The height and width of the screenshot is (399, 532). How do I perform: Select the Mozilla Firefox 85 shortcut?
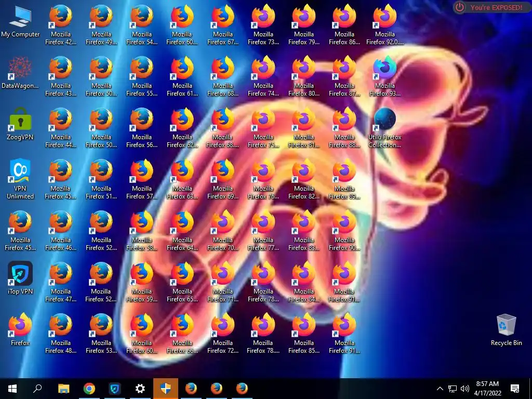click(x=304, y=333)
